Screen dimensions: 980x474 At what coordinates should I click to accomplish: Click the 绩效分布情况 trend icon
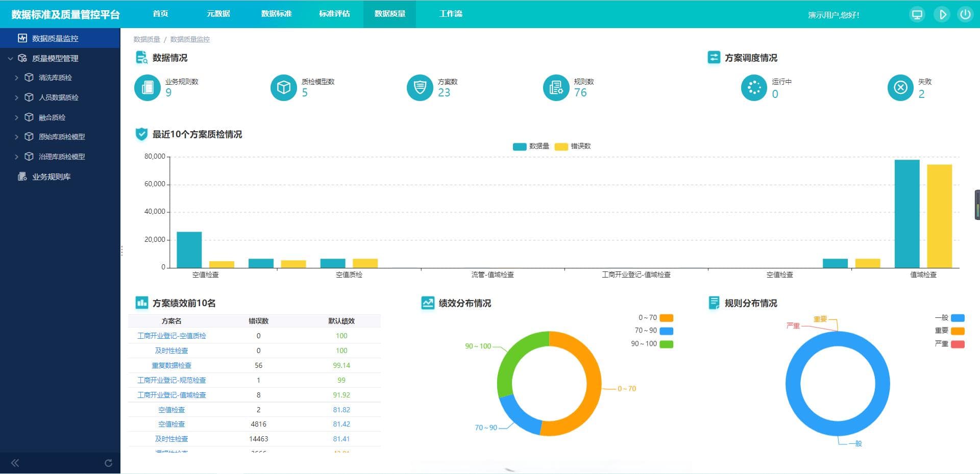point(428,303)
